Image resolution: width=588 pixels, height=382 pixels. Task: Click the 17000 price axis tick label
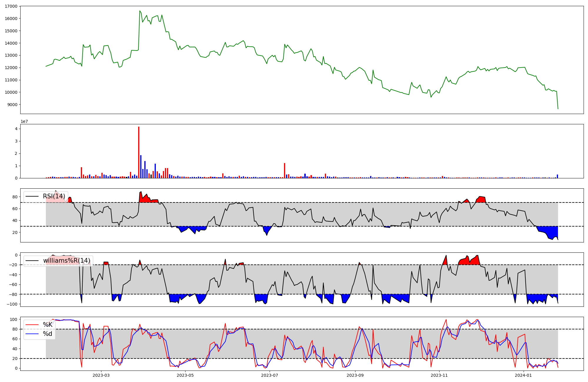(x=11, y=6)
